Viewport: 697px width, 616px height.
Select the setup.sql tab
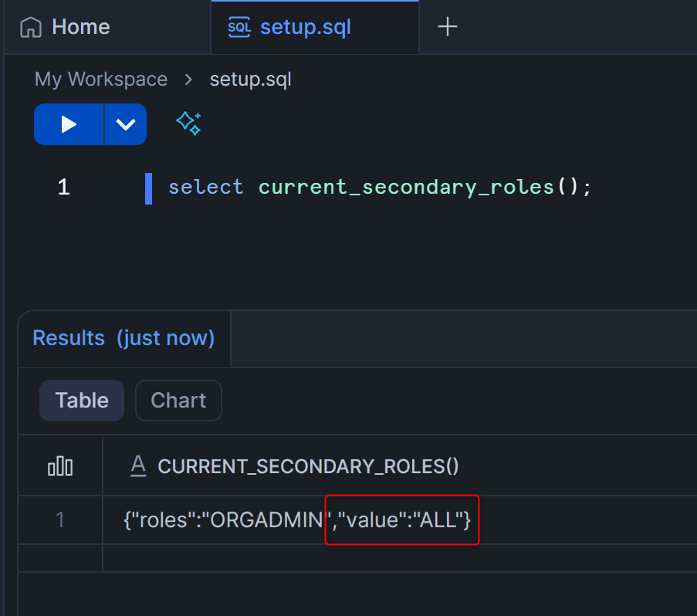pyautogui.click(x=305, y=27)
